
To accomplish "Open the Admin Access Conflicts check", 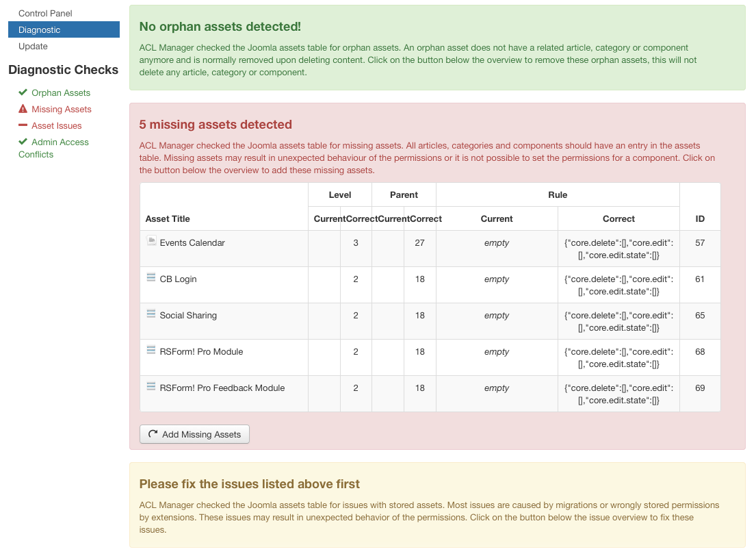I will 53,148.
